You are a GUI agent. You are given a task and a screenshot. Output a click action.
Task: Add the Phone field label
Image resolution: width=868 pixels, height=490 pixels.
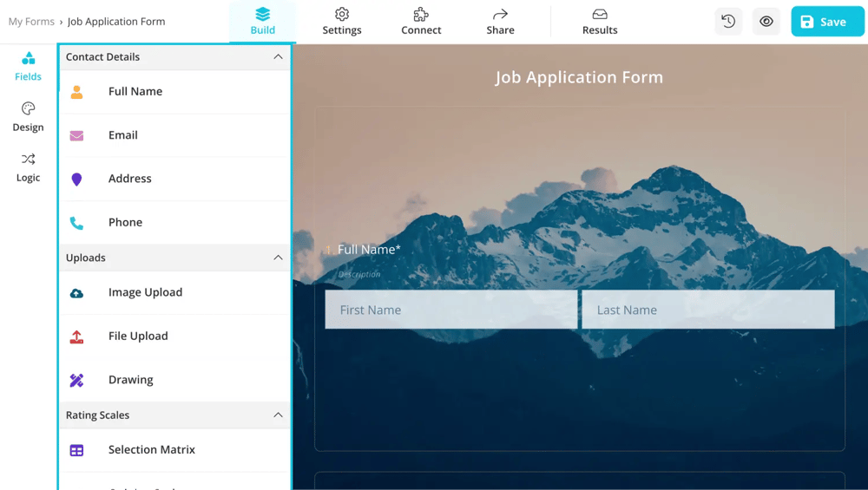click(x=126, y=222)
